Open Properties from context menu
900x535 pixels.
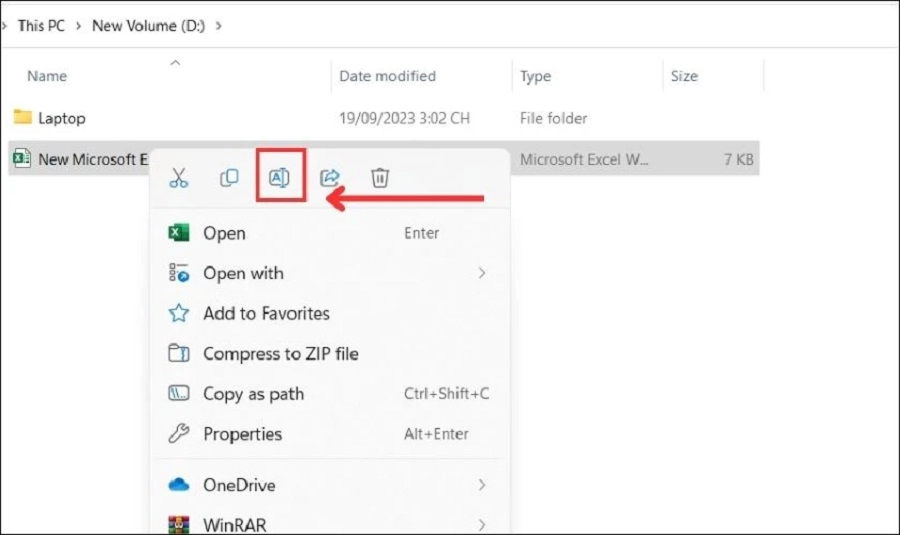[x=329, y=434]
